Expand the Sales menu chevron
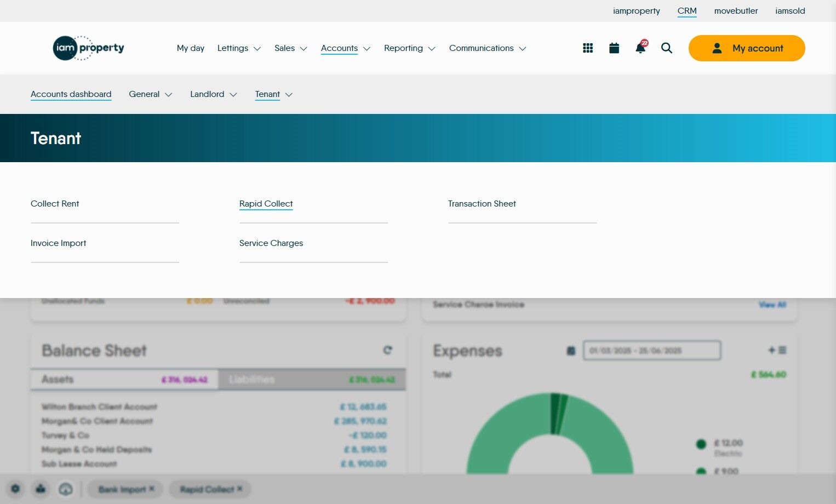This screenshot has height=504, width=836. 304,49
